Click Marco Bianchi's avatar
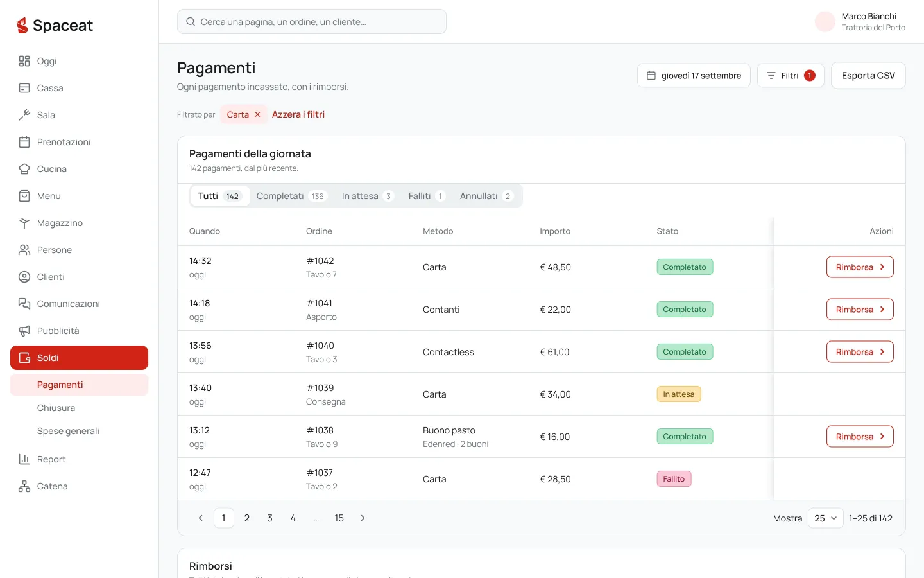This screenshot has height=578, width=924. [x=825, y=22]
